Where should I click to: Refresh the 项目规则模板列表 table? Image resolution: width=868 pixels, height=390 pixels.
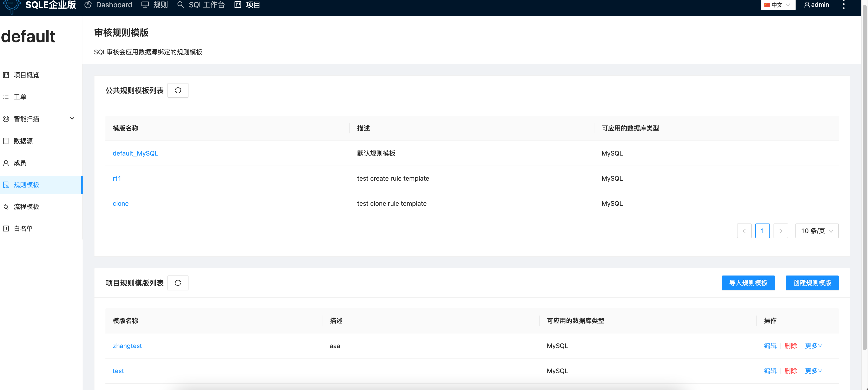[x=178, y=283]
